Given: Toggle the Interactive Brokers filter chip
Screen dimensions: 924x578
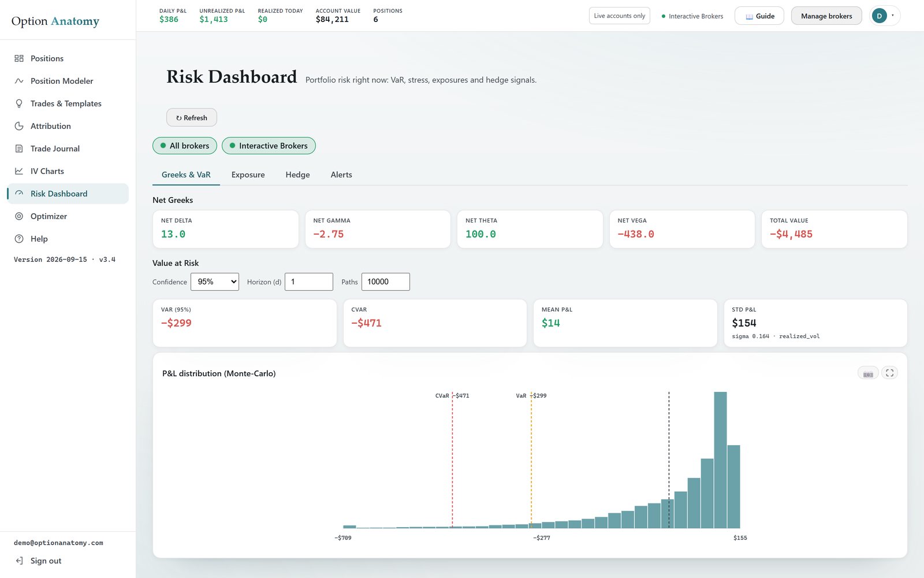Looking at the screenshot, I should click(x=269, y=146).
